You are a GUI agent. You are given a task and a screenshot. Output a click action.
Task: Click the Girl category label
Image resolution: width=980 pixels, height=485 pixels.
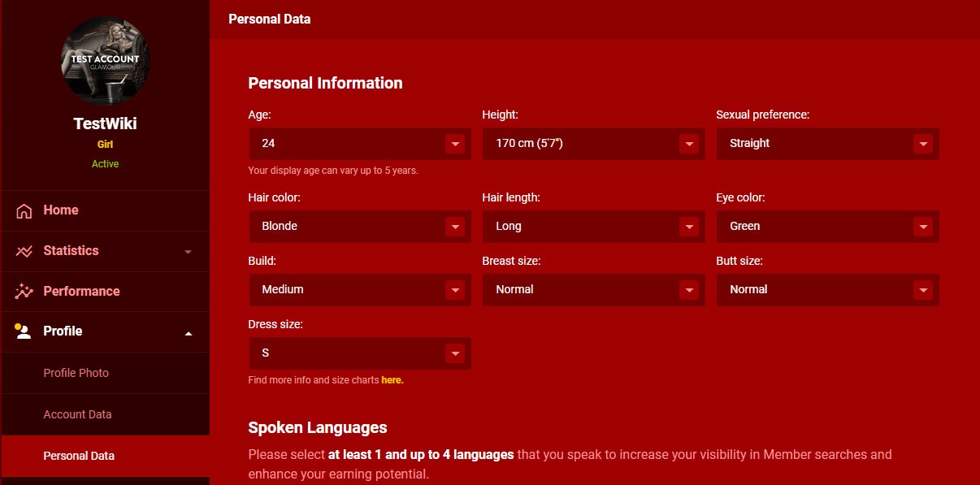(x=105, y=145)
